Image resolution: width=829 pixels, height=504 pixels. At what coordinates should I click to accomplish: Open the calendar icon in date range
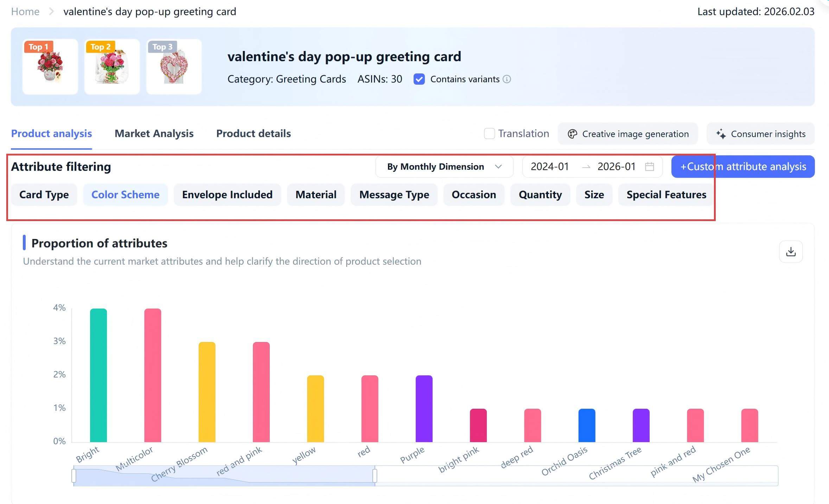[x=650, y=167]
